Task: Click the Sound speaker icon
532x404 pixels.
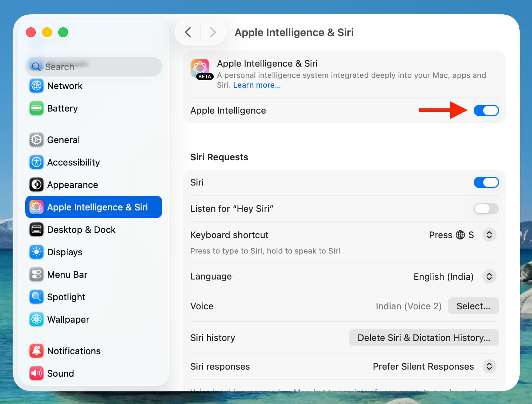Action: [36, 373]
